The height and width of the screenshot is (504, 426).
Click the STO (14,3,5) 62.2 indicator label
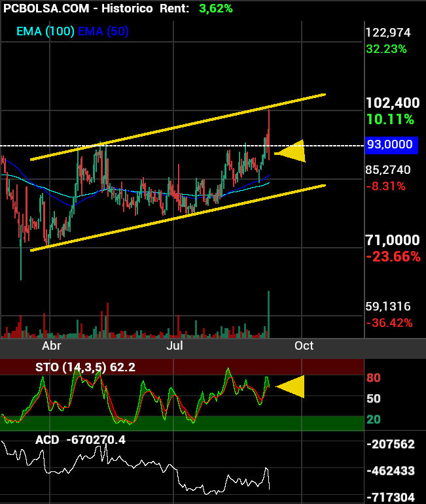click(85, 367)
